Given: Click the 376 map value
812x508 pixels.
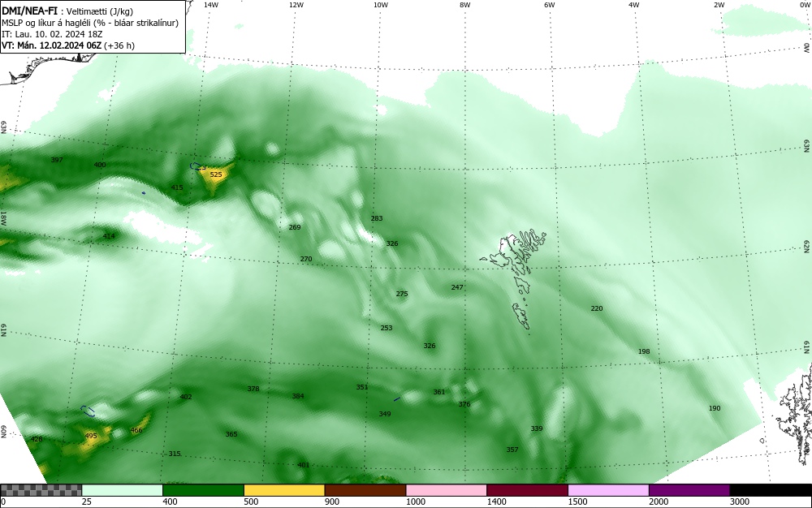Looking at the screenshot, I should point(464,405).
